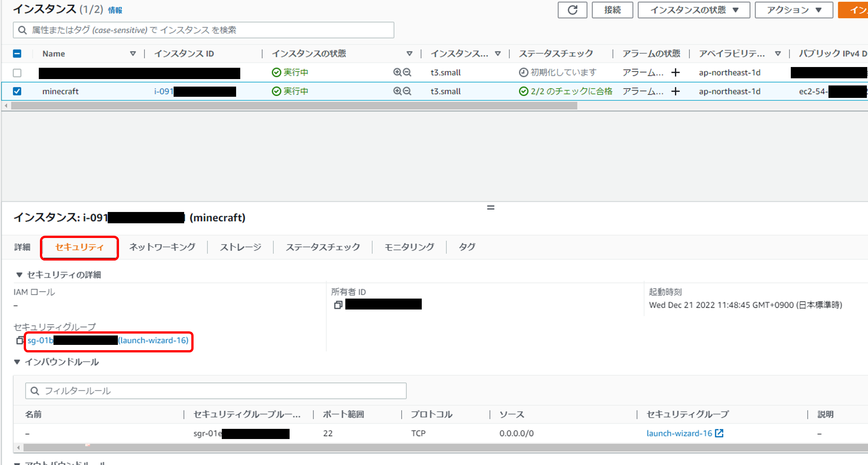Open the インスタンスの状態 dropdown
This screenshot has height=465, width=868.
[693, 10]
